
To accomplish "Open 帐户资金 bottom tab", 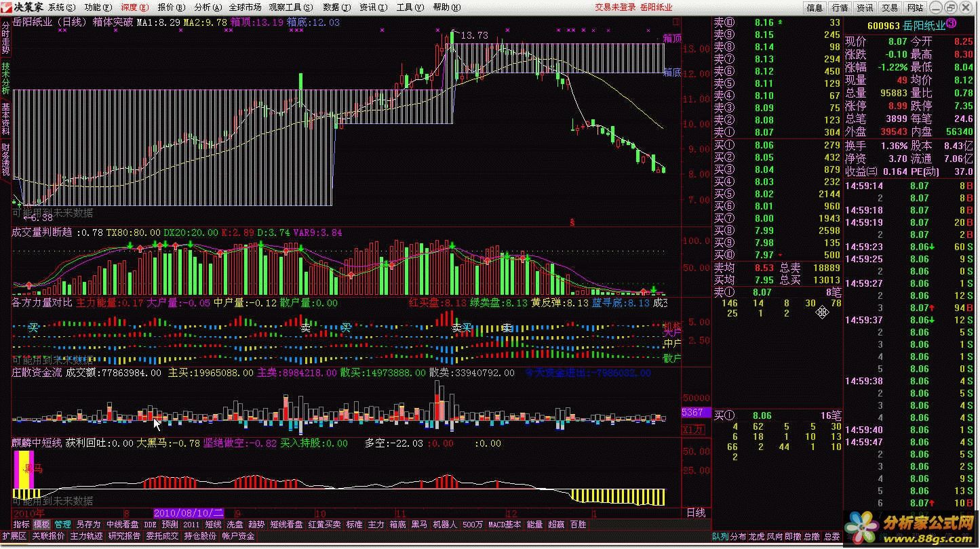I will [238, 536].
